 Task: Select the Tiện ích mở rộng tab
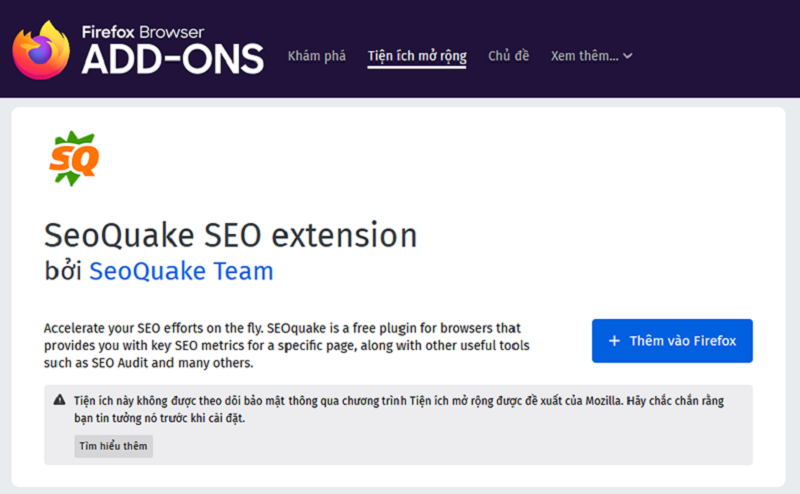tap(417, 56)
